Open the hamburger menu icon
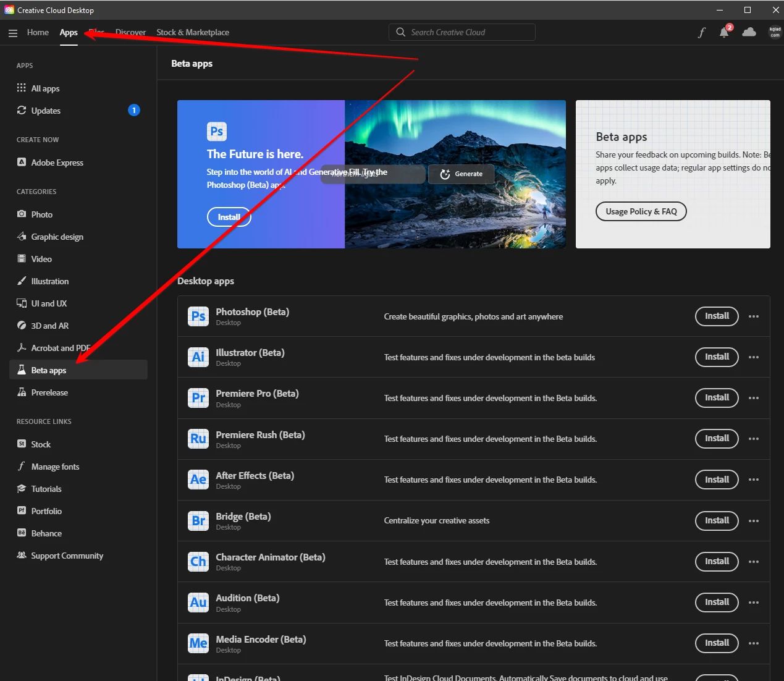Screen dimensions: 784x681 coord(13,33)
